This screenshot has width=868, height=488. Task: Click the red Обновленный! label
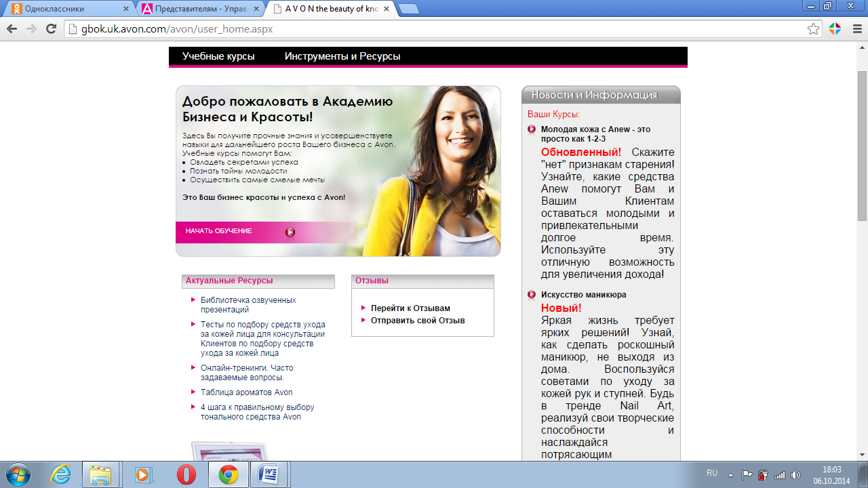coord(581,152)
